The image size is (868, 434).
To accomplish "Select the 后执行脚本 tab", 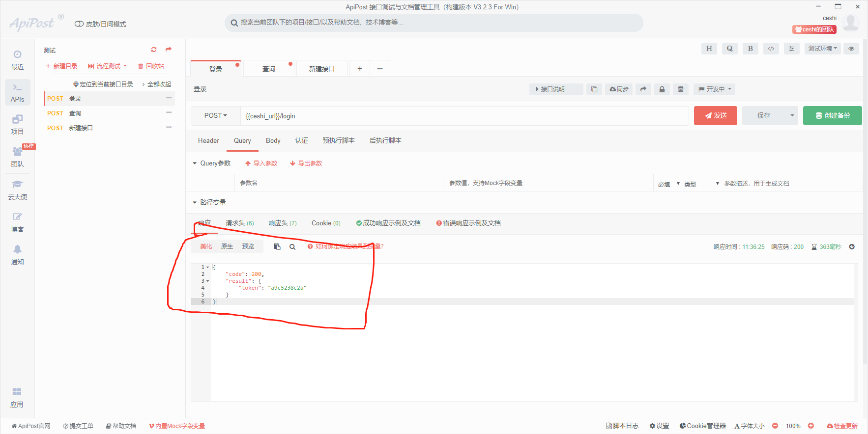I will coord(385,141).
